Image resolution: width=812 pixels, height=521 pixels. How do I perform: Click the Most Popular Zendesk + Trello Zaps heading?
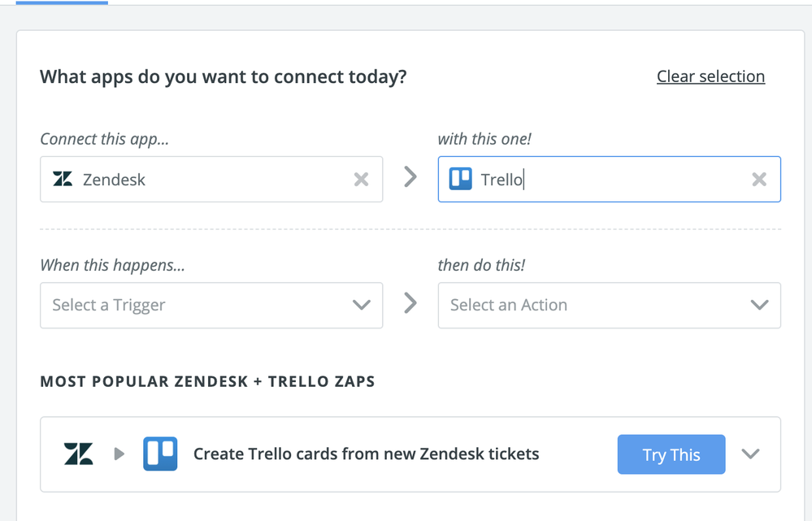pyautogui.click(x=207, y=381)
